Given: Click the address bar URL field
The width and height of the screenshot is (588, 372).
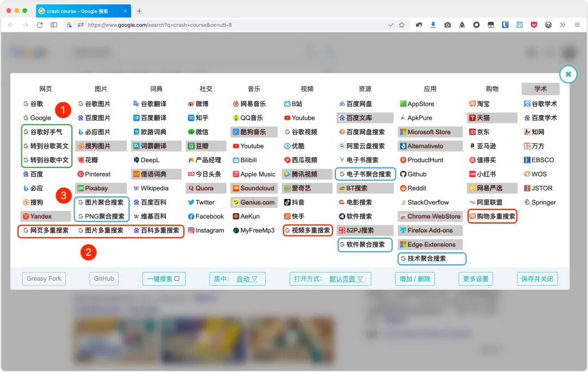Looking at the screenshot, I should click(236, 24).
